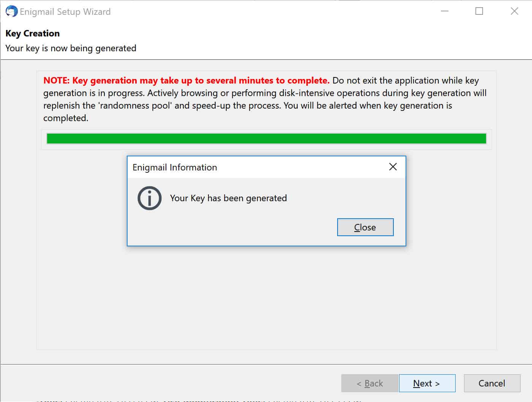Viewport: 532px width, 402px height.
Task: Proceed with the Next > button
Action: pyautogui.click(x=427, y=383)
